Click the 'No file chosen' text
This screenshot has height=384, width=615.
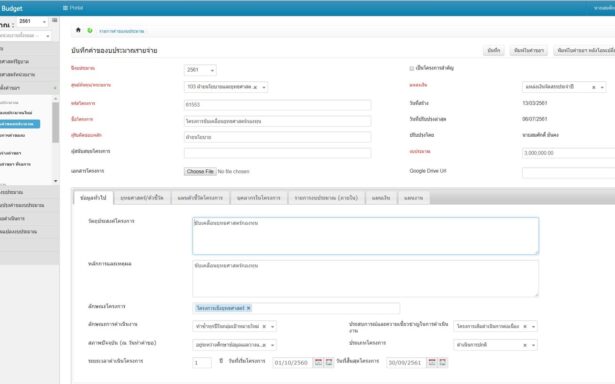pyautogui.click(x=233, y=171)
